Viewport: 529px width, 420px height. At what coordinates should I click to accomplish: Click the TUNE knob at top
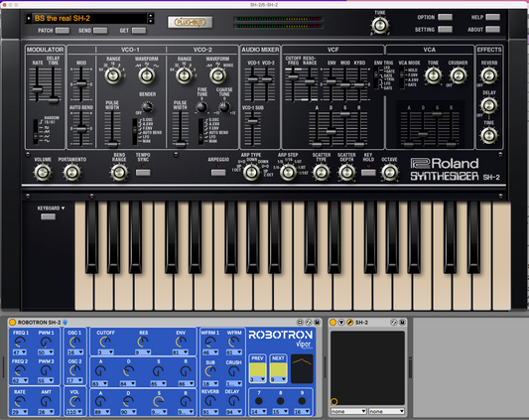tap(380, 26)
